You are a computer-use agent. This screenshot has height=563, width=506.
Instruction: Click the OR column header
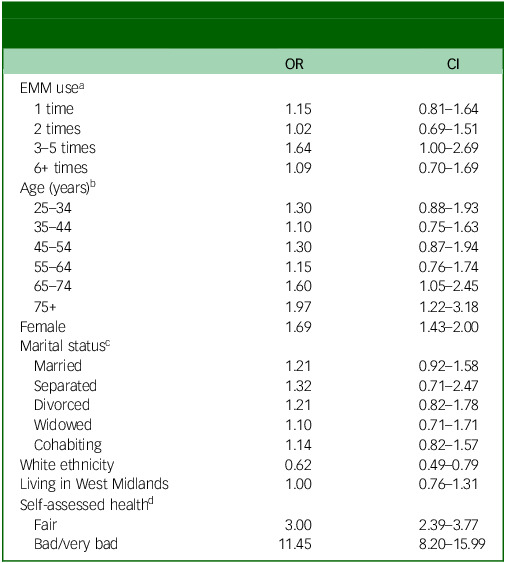294,64
